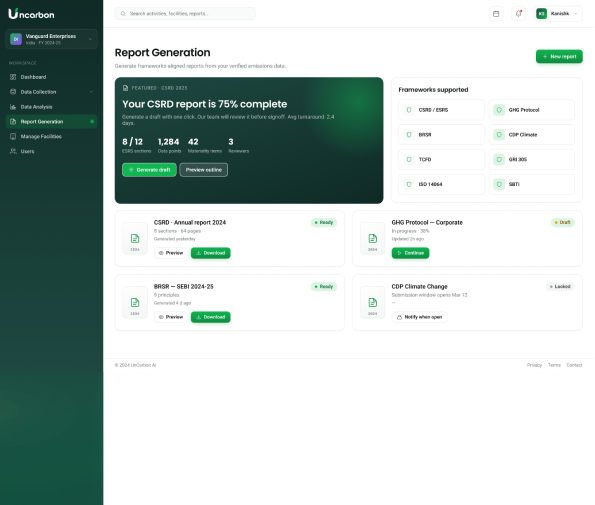Preview the CSRD Annual report 2024
This screenshot has width=595, height=505.
[171, 253]
